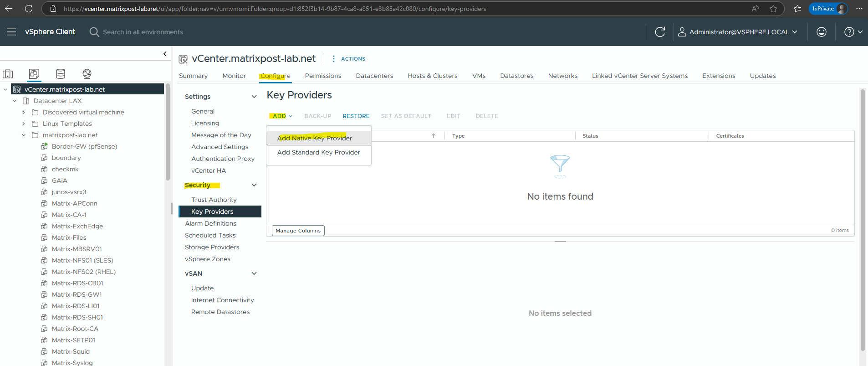Sort by the Status column header
The width and height of the screenshot is (868, 366).
click(x=590, y=136)
